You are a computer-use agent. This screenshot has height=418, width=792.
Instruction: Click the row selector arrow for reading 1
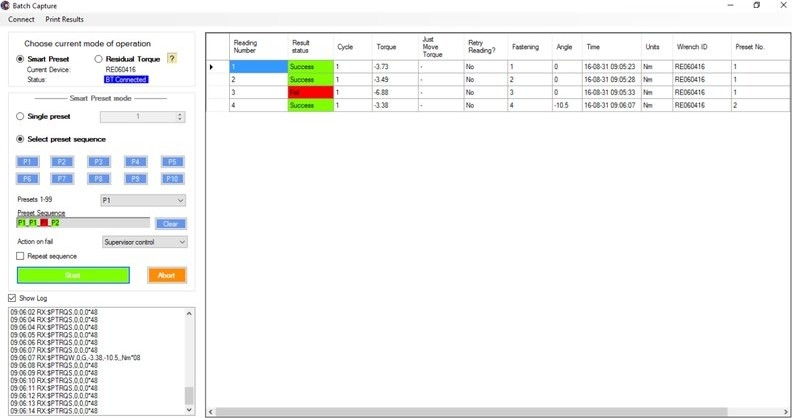coord(212,67)
